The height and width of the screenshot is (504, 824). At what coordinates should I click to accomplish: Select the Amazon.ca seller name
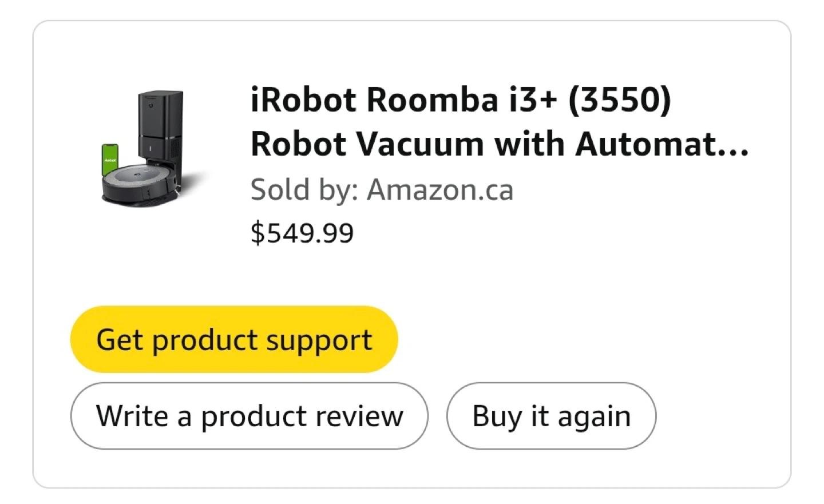[439, 189]
